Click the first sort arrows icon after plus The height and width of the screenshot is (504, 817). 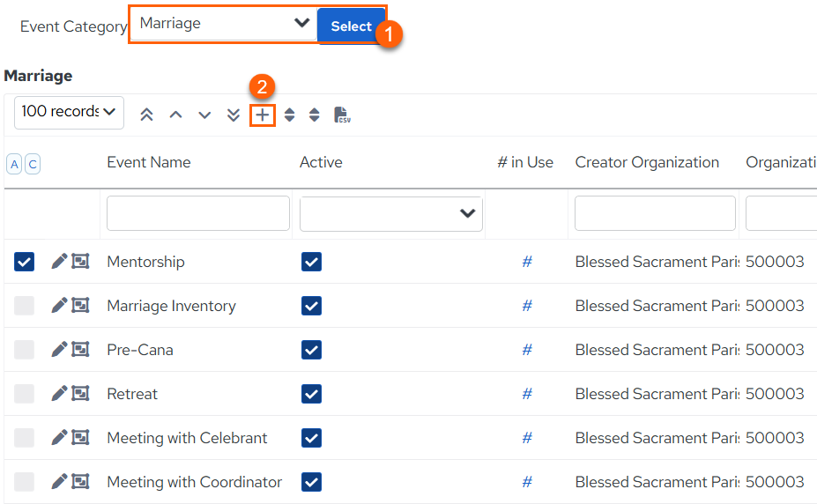(x=290, y=115)
